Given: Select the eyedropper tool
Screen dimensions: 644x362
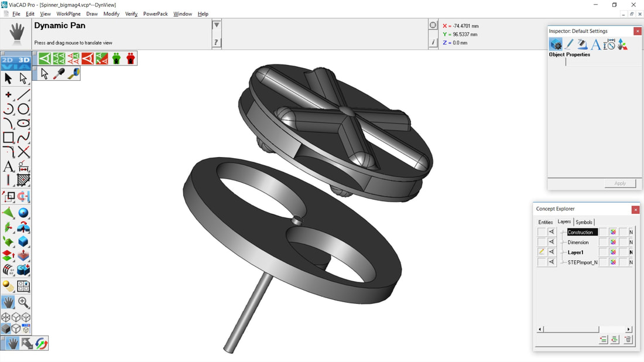Looking at the screenshot, I should point(59,74).
